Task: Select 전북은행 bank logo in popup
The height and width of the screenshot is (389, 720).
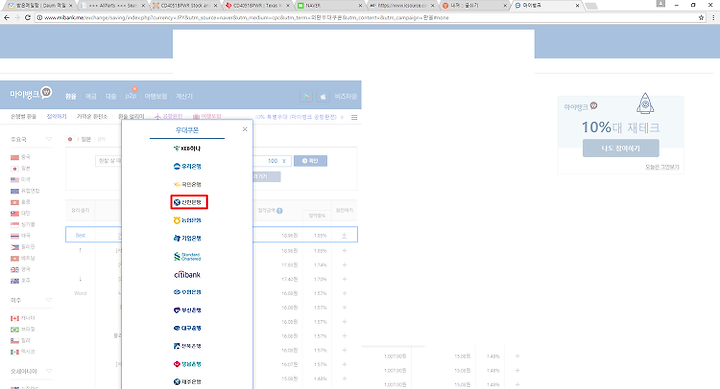Action: click(187, 346)
